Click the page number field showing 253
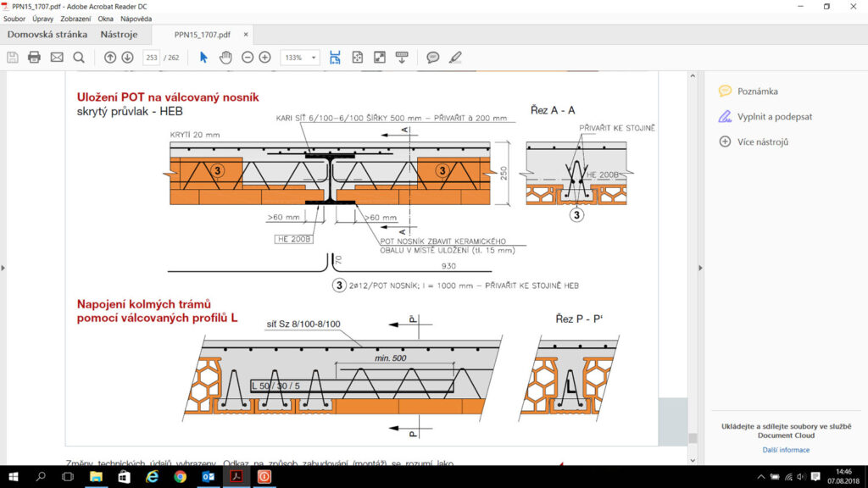 pyautogui.click(x=152, y=57)
